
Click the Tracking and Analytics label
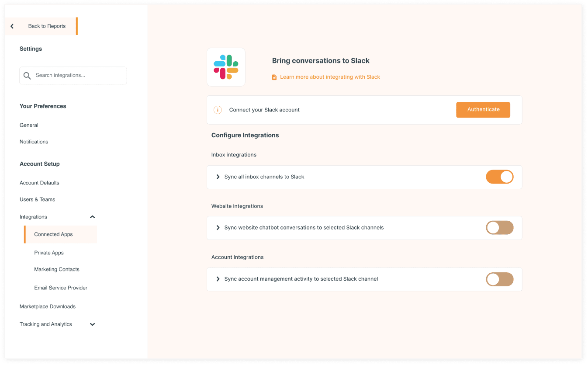pos(46,324)
